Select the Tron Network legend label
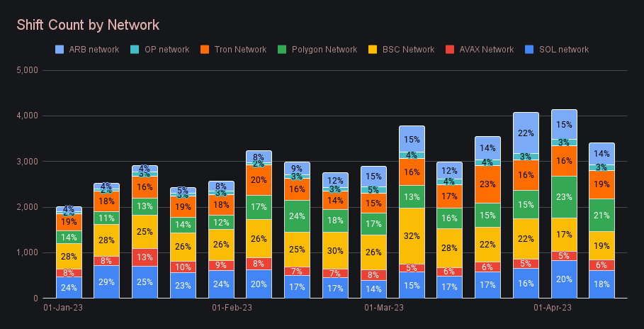This screenshot has height=329, width=644. click(240, 50)
